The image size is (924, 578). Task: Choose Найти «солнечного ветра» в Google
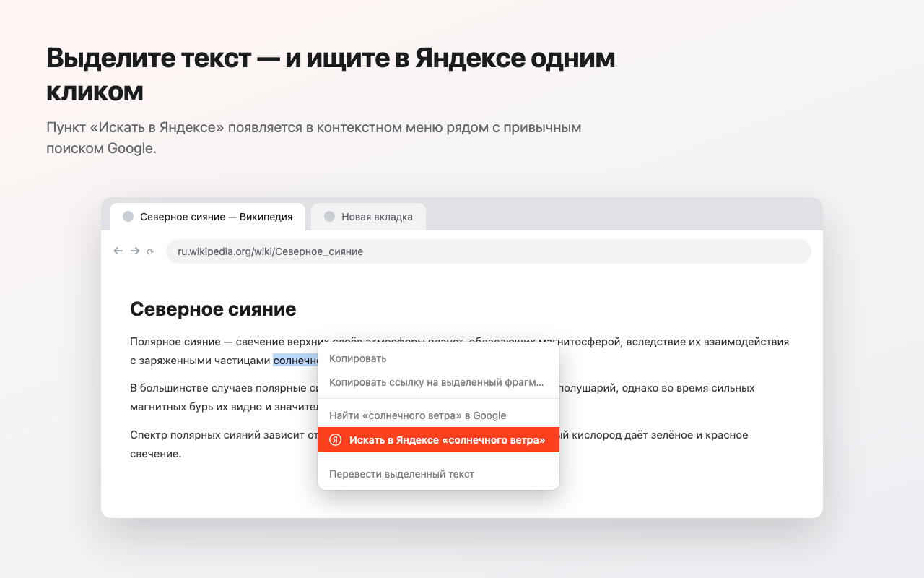438,415
